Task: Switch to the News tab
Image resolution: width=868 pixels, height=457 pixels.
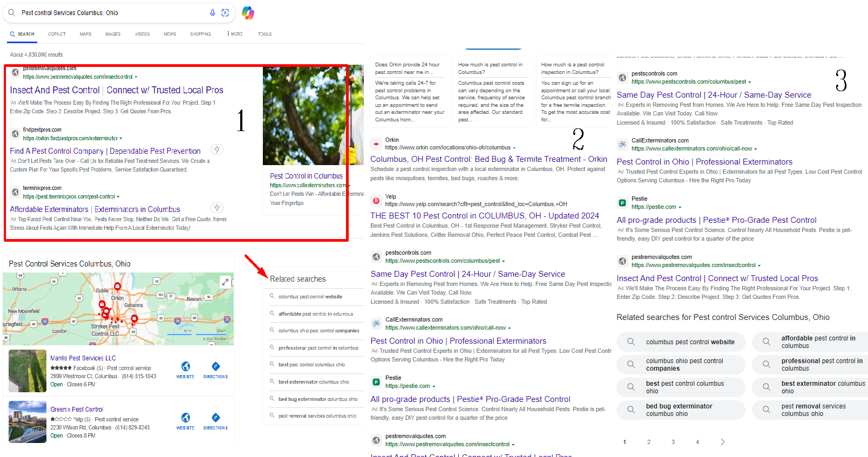Action: 170,34
